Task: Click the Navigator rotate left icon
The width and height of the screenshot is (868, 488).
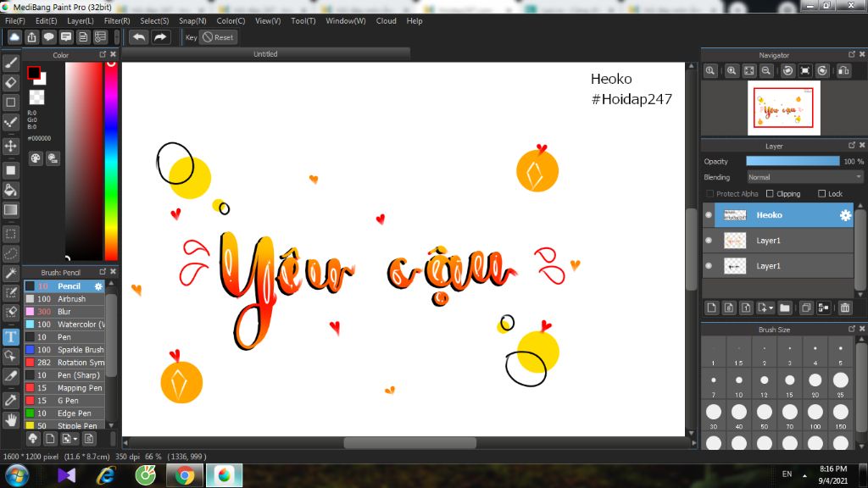Action: [787, 71]
